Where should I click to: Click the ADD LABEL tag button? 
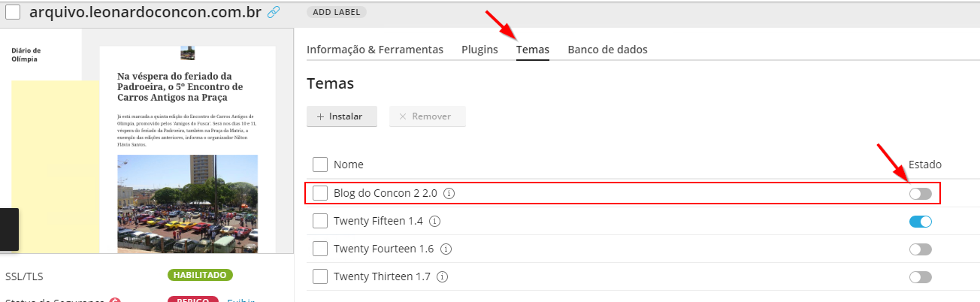[x=337, y=12]
